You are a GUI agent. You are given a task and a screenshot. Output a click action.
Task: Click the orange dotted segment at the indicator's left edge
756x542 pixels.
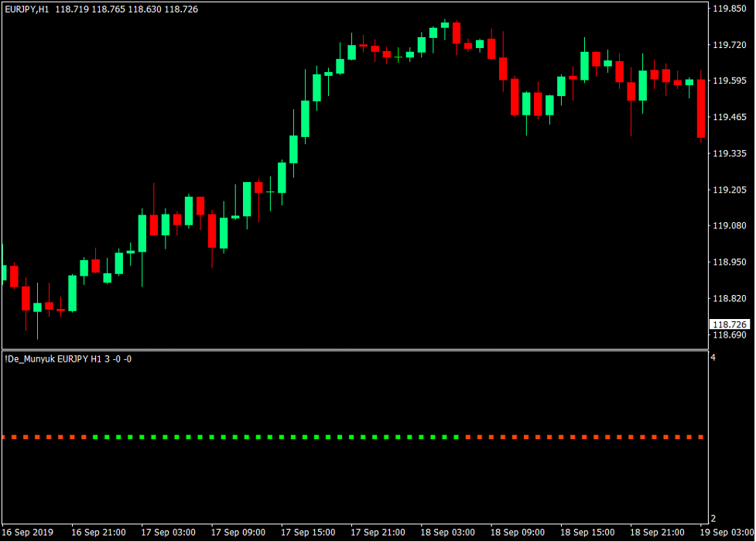(15, 436)
